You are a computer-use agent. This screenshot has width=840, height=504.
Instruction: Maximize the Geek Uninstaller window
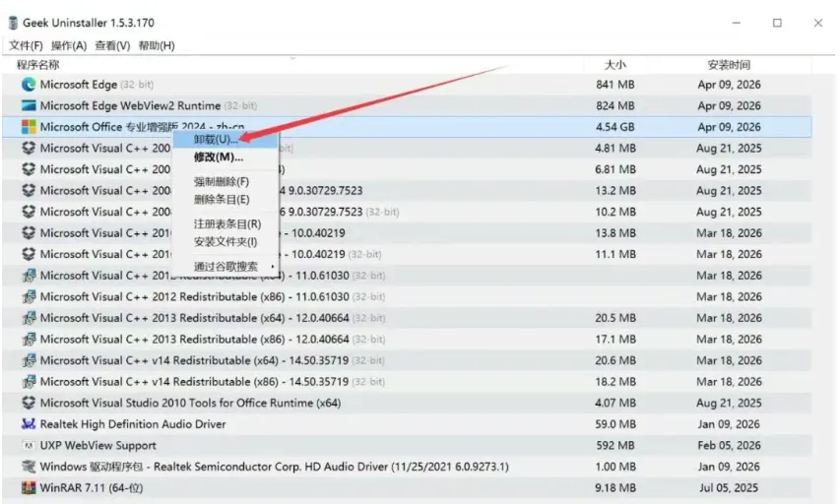coord(777,23)
